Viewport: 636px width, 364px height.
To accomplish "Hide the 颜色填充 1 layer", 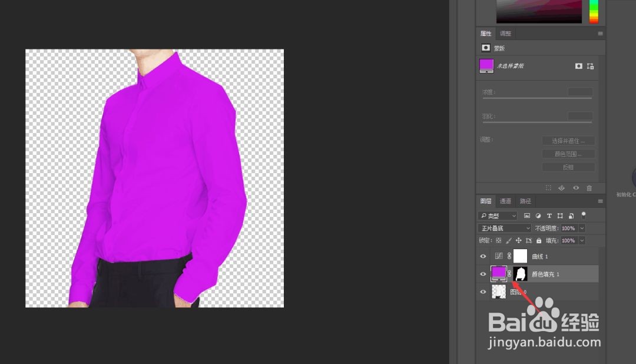I will click(x=483, y=273).
